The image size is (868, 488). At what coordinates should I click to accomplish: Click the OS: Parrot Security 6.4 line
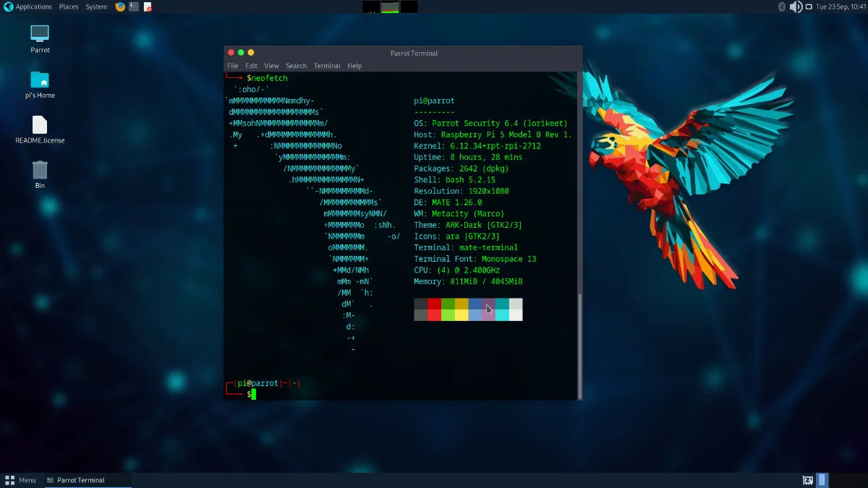[x=491, y=124]
